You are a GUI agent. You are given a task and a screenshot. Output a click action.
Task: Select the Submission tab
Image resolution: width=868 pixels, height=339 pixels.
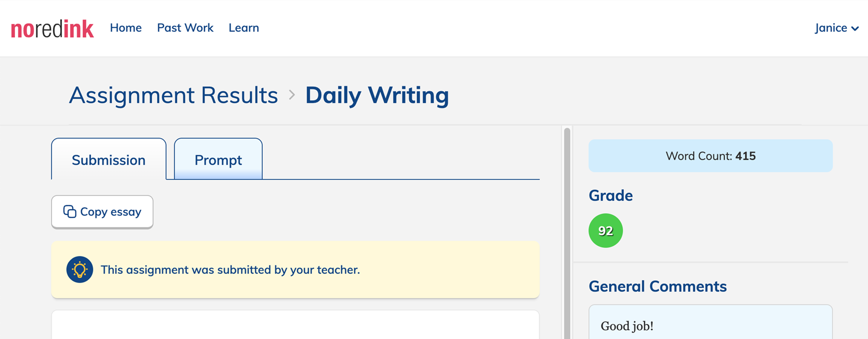109,160
